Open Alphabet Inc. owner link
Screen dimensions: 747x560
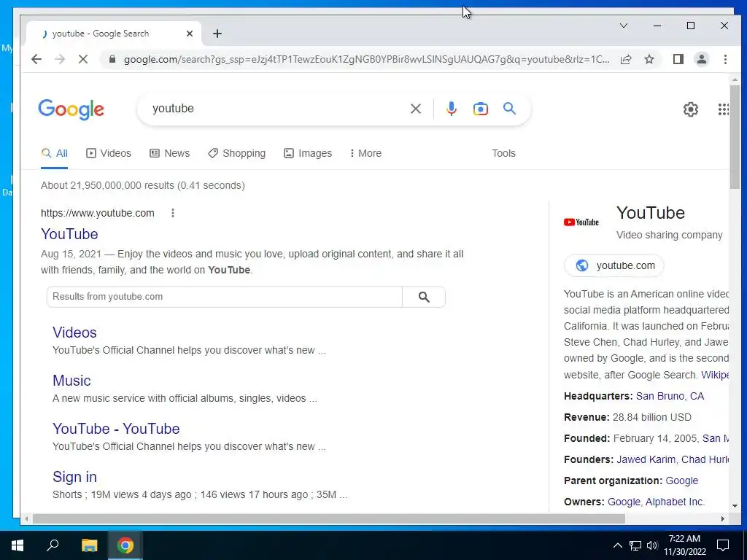pos(675,502)
